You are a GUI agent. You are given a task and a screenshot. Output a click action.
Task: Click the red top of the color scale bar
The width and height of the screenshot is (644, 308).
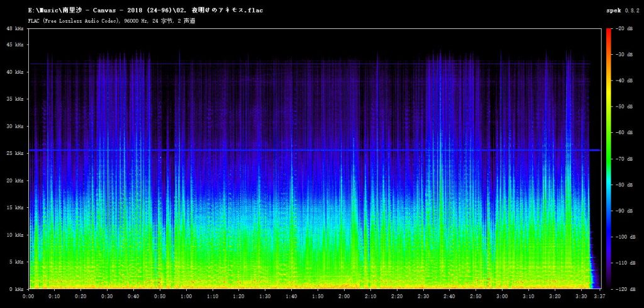(x=608, y=33)
